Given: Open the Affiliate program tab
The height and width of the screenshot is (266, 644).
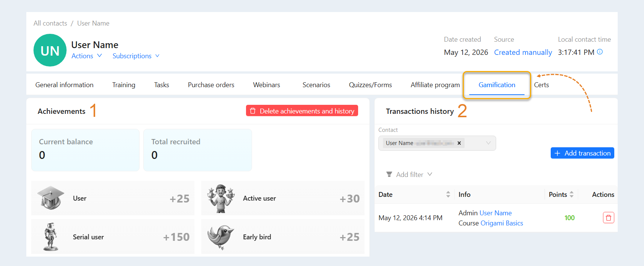Looking at the screenshot, I should [435, 85].
